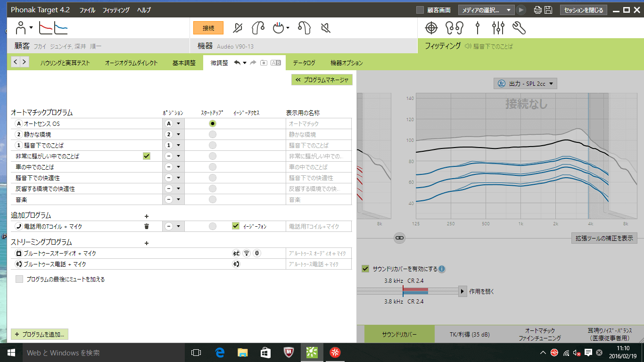Toggle the 顧客画面 checkbox
The width and height of the screenshot is (644, 362).
point(420,10)
